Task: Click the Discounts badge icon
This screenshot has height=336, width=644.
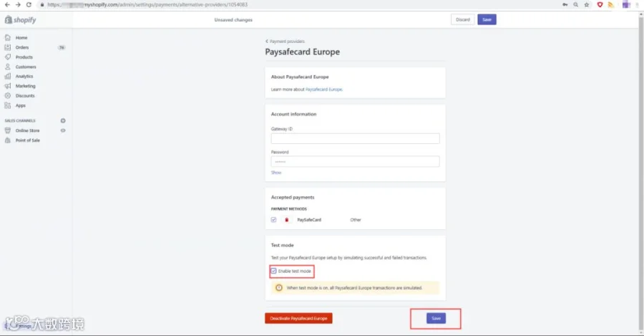Action: pyautogui.click(x=7, y=95)
